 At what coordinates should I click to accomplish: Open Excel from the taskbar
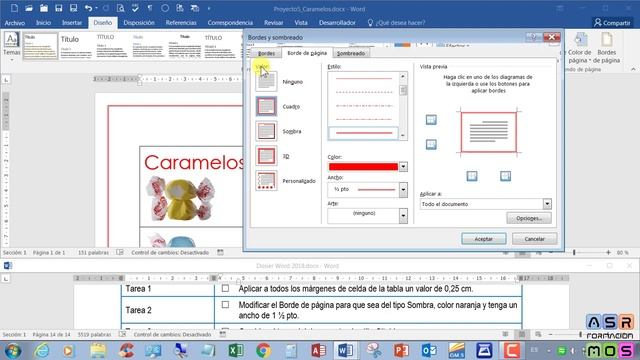point(236,350)
